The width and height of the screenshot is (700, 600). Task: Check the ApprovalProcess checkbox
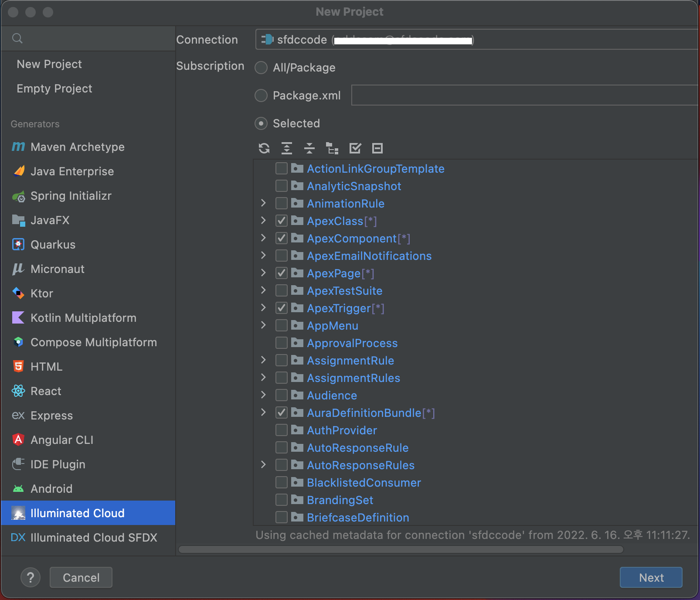282,343
